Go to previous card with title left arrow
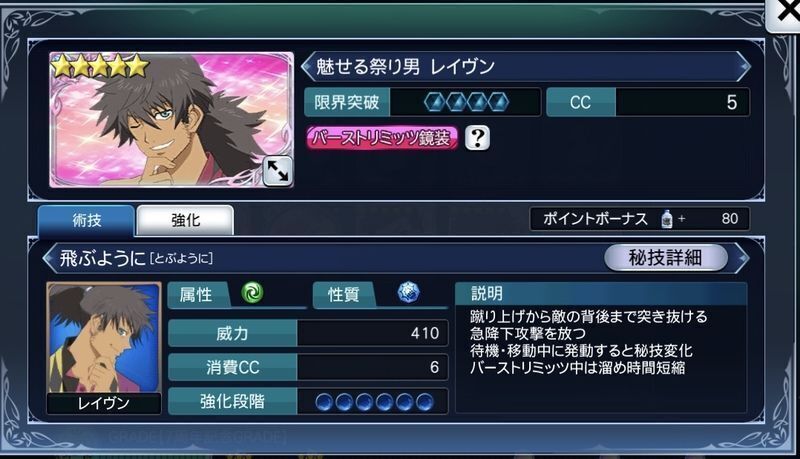800x459 pixels. point(308,66)
